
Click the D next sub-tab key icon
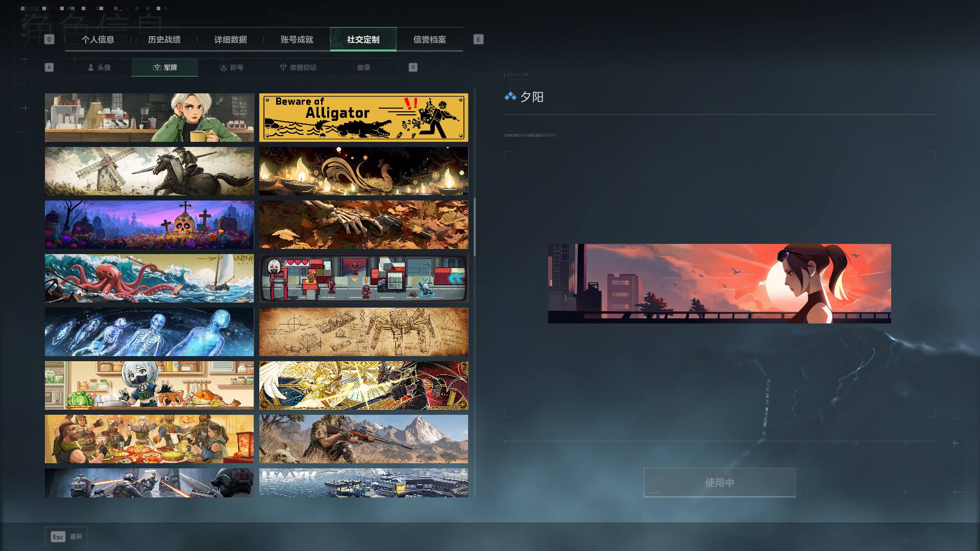pos(413,67)
